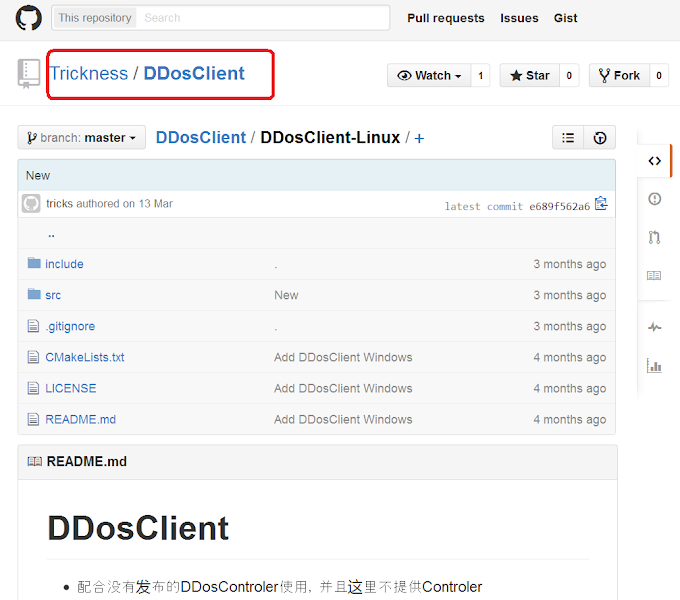Open the New commit message on src row

click(x=286, y=295)
